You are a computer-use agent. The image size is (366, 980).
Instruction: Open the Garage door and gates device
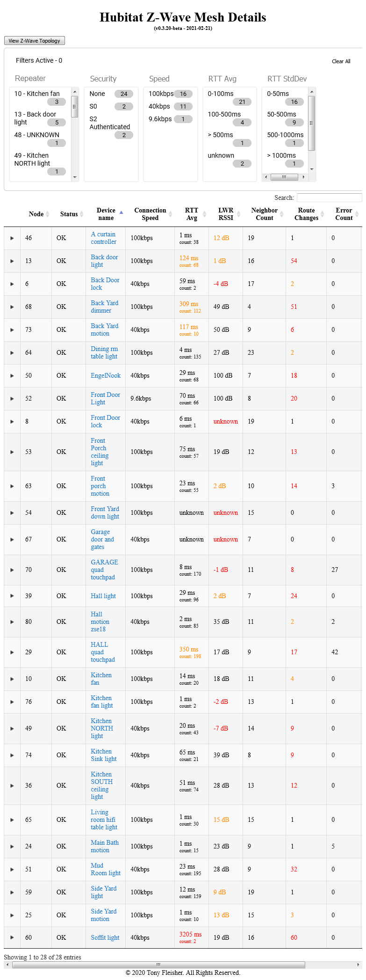pyautogui.click(x=102, y=540)
